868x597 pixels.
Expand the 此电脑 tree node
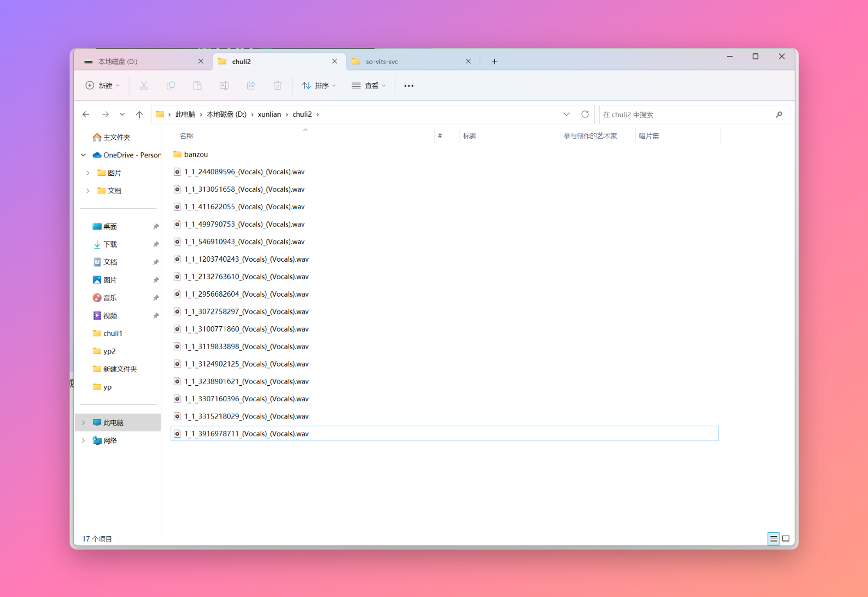click(83, 423)
